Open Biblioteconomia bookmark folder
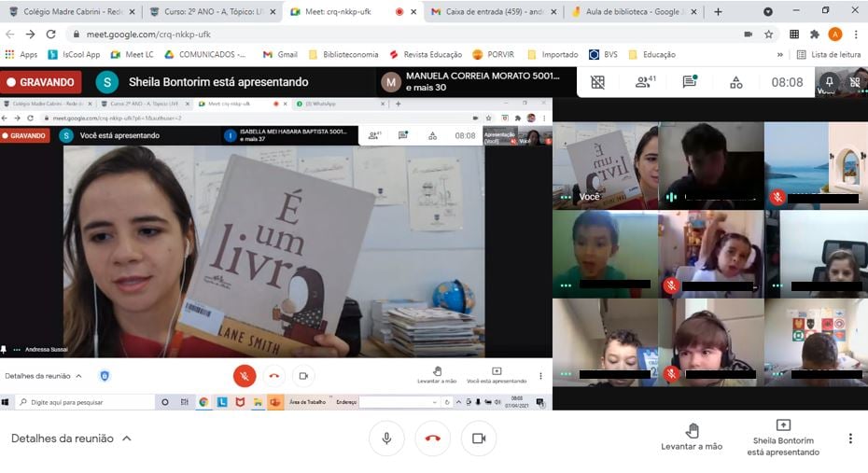Image resolution: width=868 pixels, height=473 pixels. coord(343,54)
